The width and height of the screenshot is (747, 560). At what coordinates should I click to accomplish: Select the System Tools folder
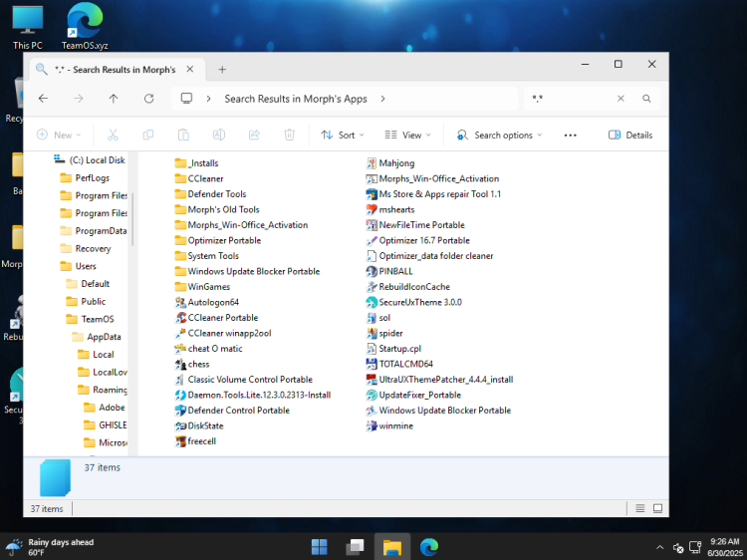[207, 256]
